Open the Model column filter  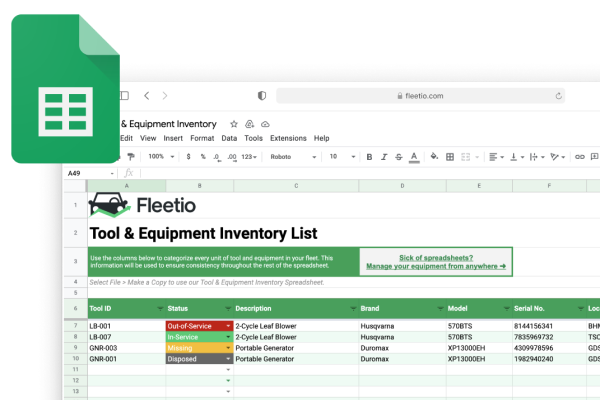pos(507,309)
